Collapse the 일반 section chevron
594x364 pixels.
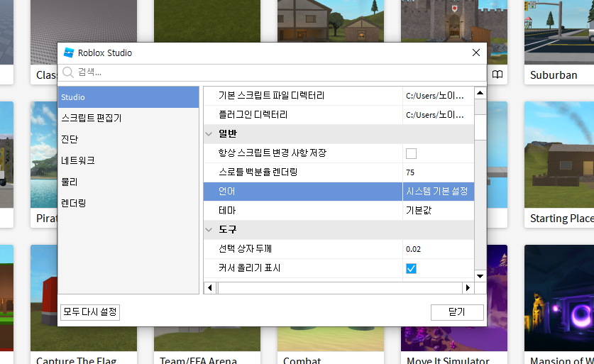point(209,134)
